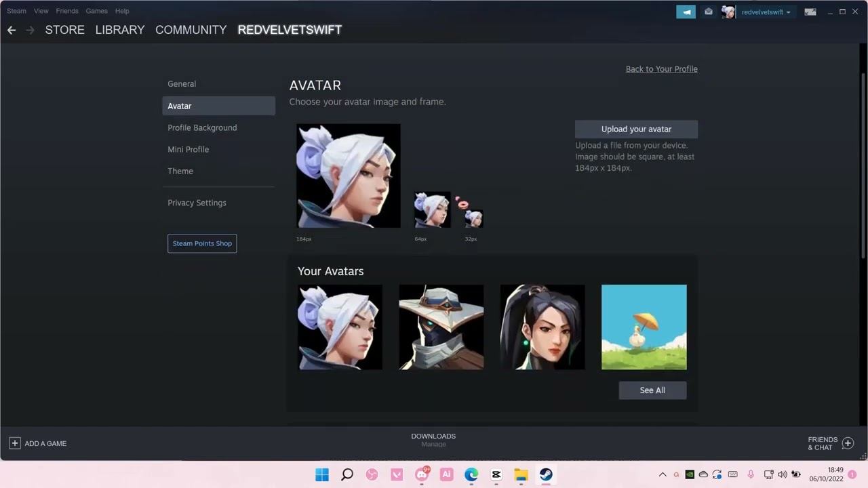Open the Games menu
The image size is (868, 488).
pyautogui.click(x=96, y=11)
